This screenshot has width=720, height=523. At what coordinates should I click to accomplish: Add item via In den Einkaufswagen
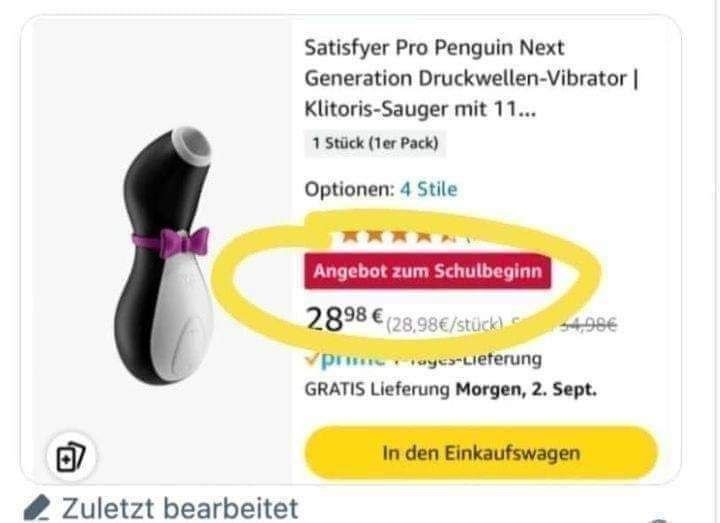tap(481, 453)
